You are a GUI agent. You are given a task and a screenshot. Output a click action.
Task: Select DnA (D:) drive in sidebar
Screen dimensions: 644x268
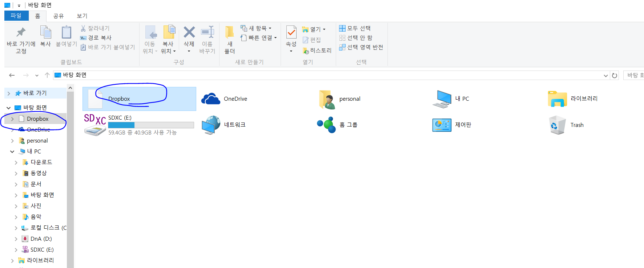click(x=37, y=239)
